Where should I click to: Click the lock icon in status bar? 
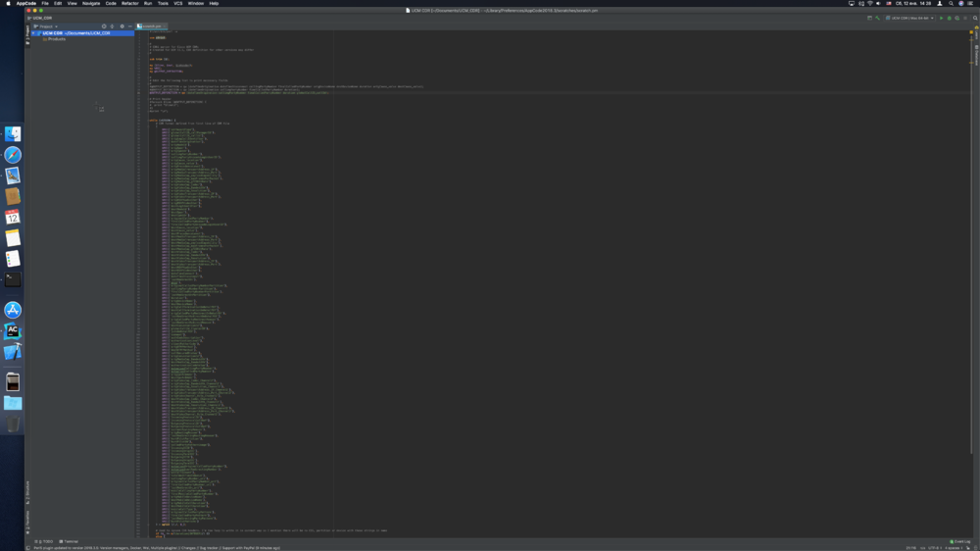tap(968, 548)
